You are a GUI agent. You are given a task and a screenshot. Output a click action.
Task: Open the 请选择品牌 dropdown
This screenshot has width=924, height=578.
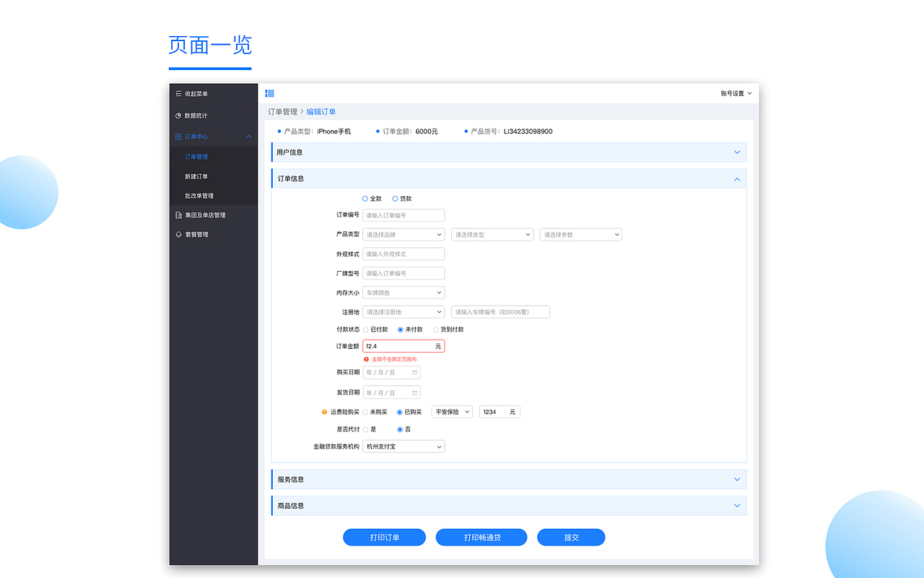click(404, 235)
